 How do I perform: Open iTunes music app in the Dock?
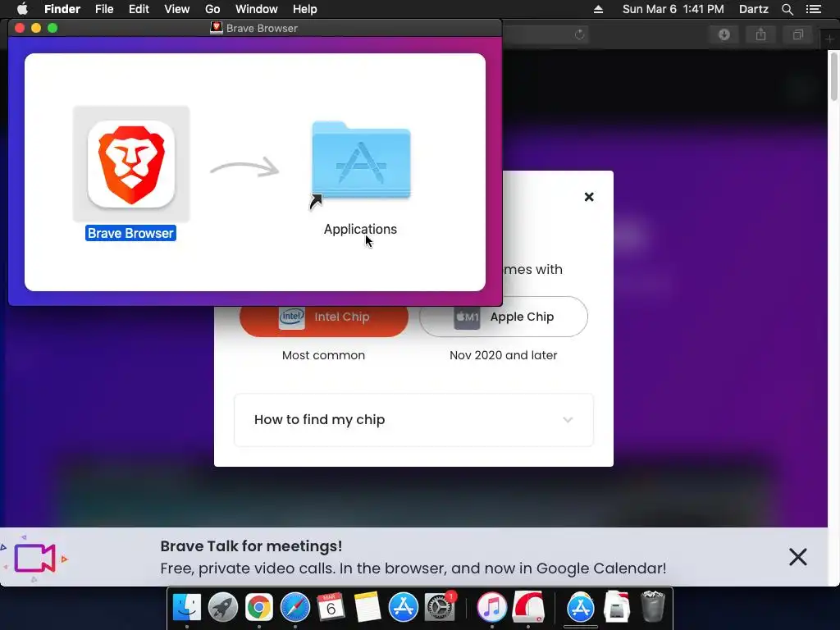[x=492, y=607]
